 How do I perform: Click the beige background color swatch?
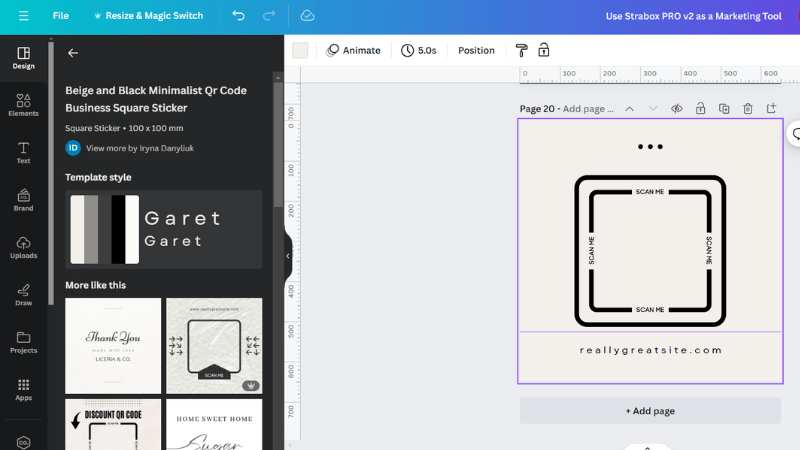point(300,50)
